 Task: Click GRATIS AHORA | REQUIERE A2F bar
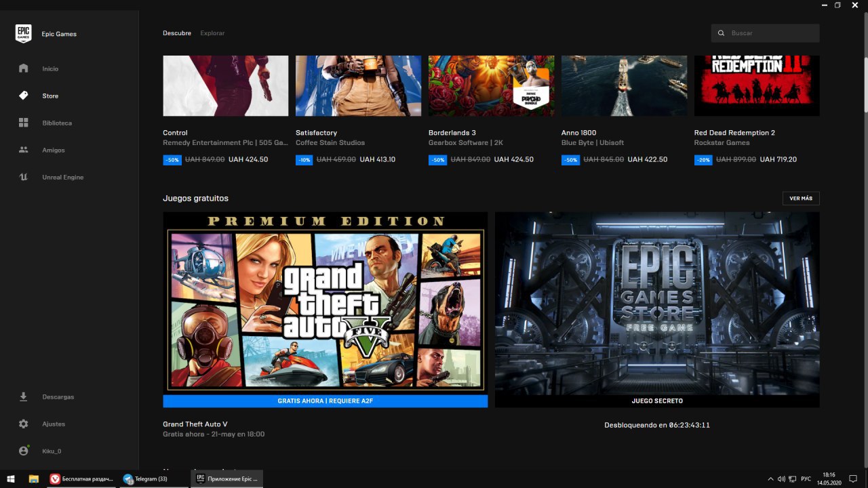[x=325, y=401]
